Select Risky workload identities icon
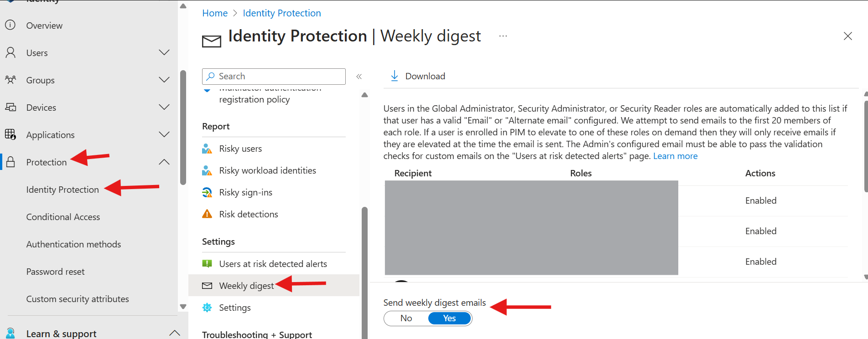868x339 pixels. pos(207,170)
